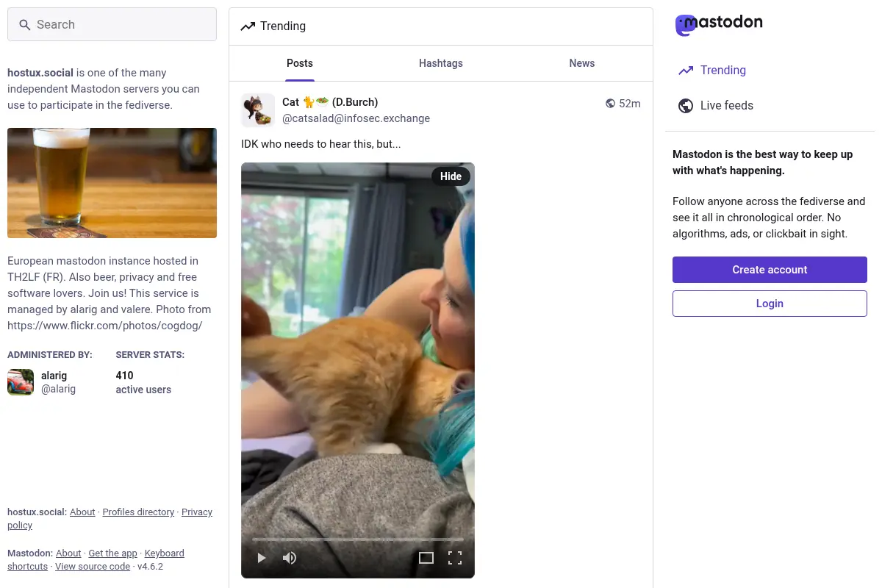
Task: Click the Create account button
Action: pos(770,270)
